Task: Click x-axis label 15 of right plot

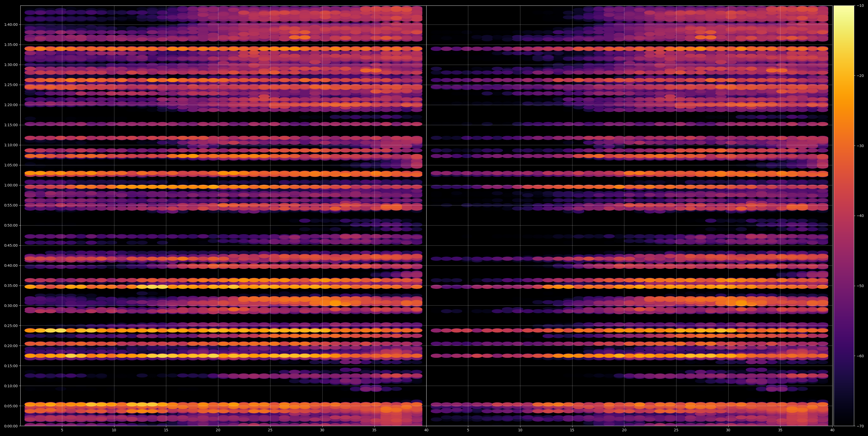Action: [x=572, y=430]
